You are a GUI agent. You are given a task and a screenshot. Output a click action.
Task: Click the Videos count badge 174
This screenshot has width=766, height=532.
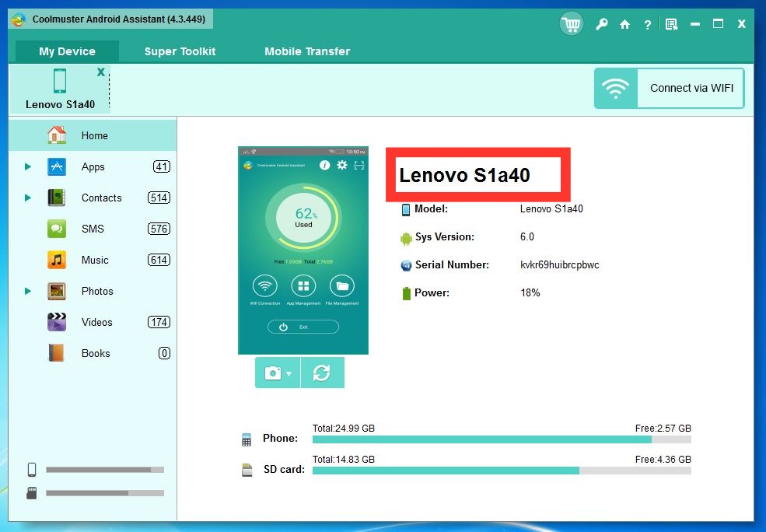159,323
